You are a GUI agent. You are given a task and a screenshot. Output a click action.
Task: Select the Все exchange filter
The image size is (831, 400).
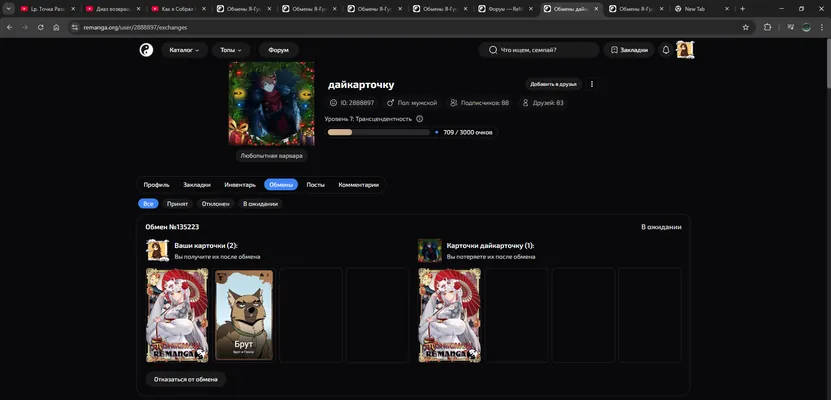coord(148,203)
